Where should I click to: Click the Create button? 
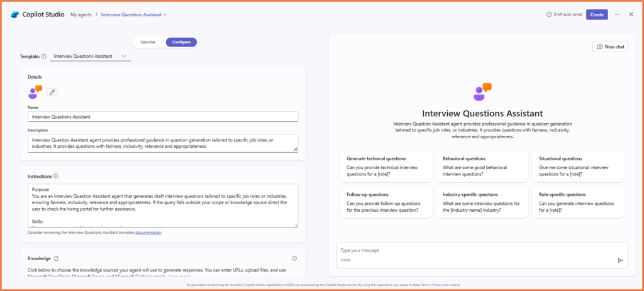click(597, 14)
